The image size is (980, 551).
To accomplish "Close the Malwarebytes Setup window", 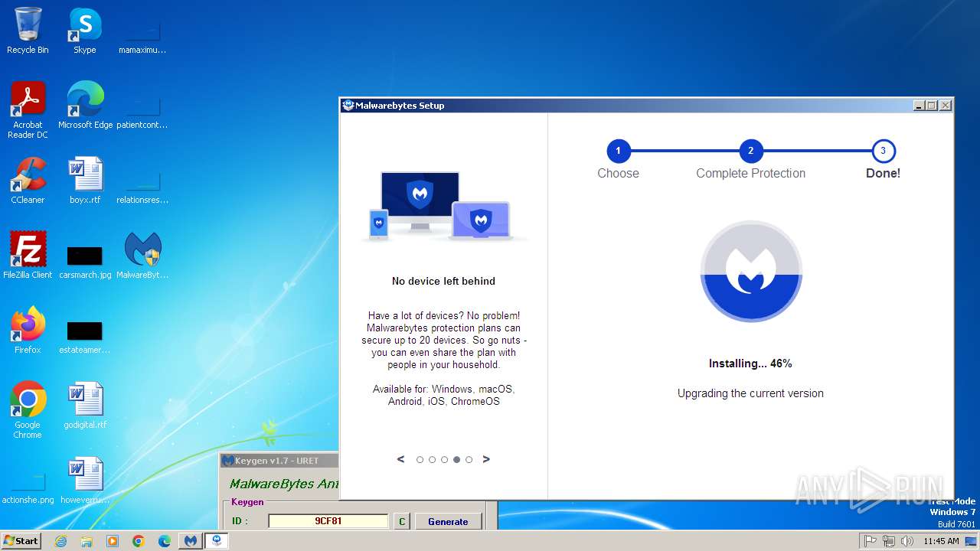I will pos(946,106).
